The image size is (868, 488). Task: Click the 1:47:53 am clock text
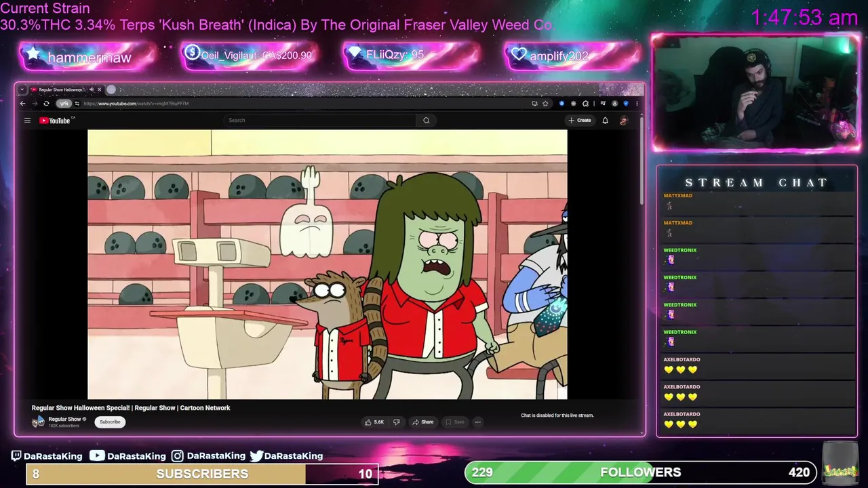click(x=804, y=18)
